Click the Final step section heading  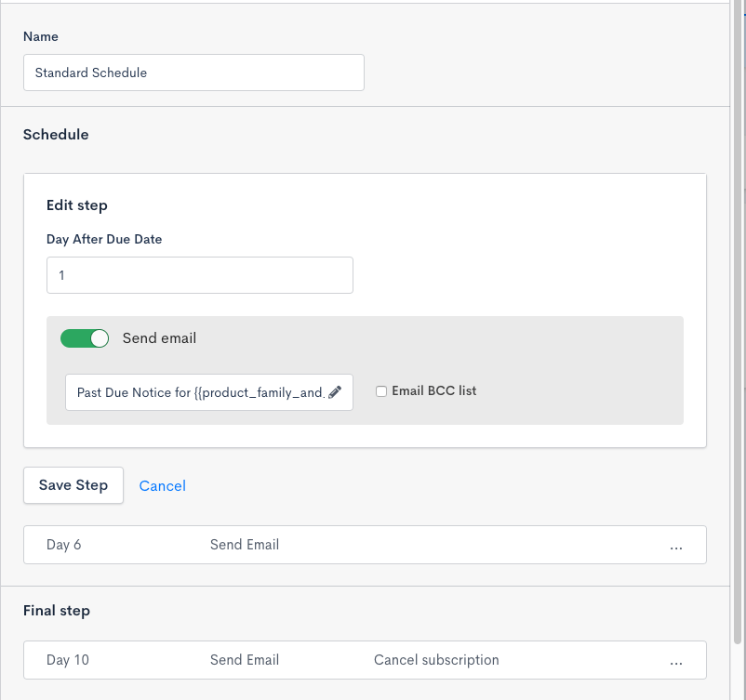57,611
